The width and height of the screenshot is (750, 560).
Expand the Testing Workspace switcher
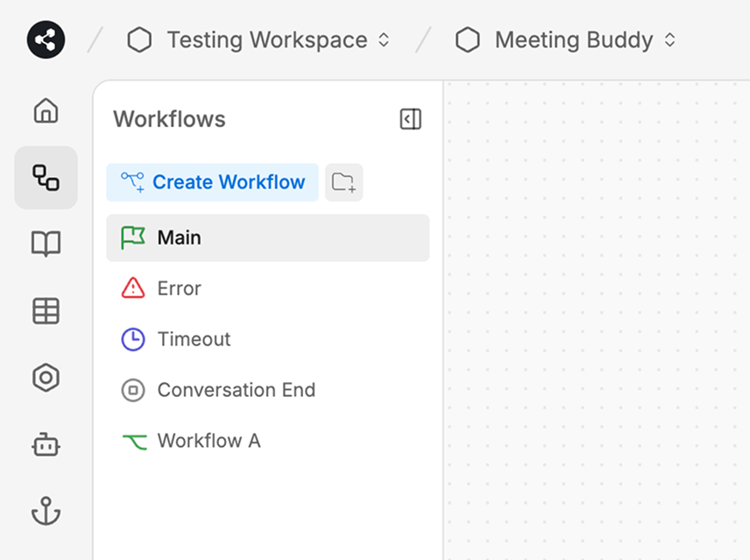point(259,40)
